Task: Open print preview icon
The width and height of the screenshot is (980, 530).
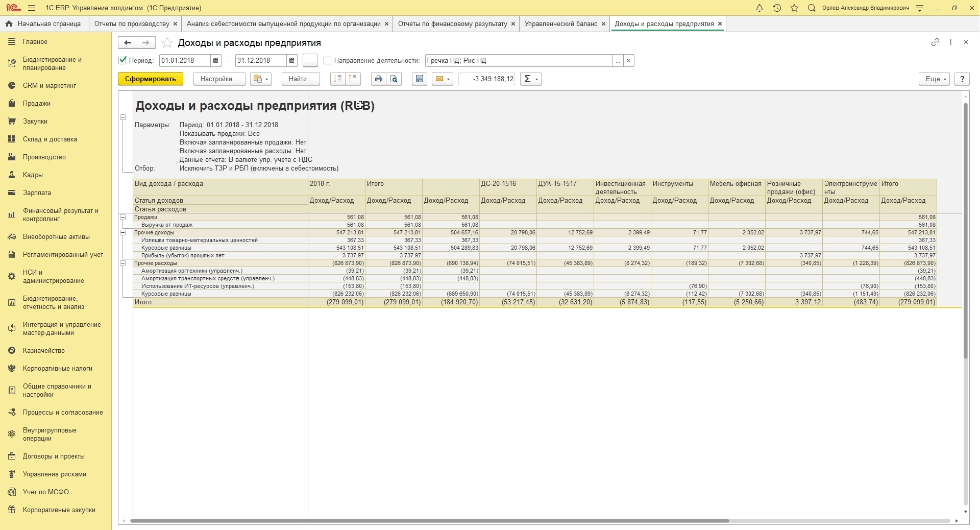Action: pyautogui.click(x=394, y=79)
